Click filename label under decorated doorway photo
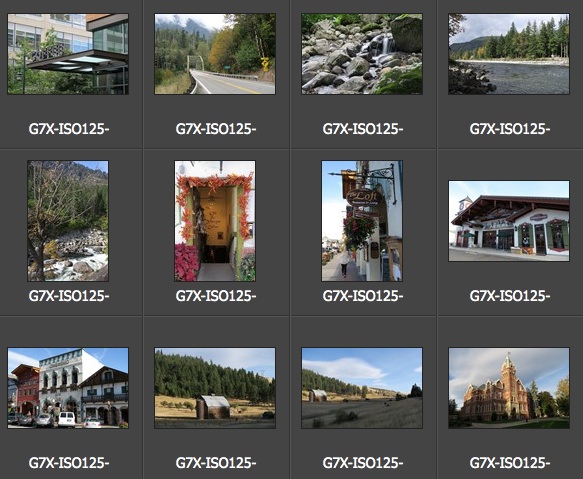The width and height of the screenshot is (583, 479). (x=216, y=296)
